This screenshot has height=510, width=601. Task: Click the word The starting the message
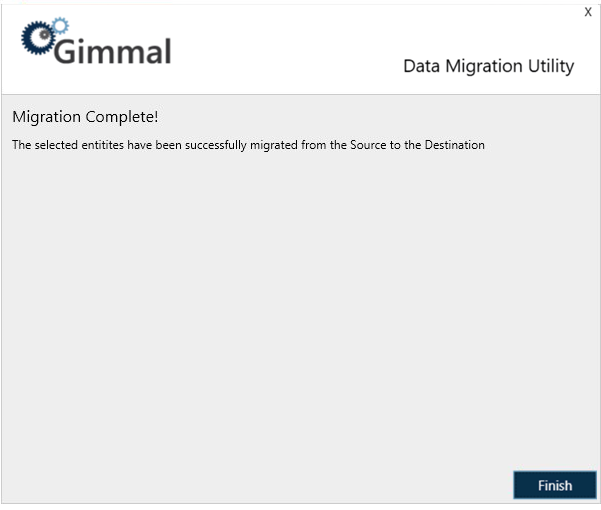click(21, 145)
